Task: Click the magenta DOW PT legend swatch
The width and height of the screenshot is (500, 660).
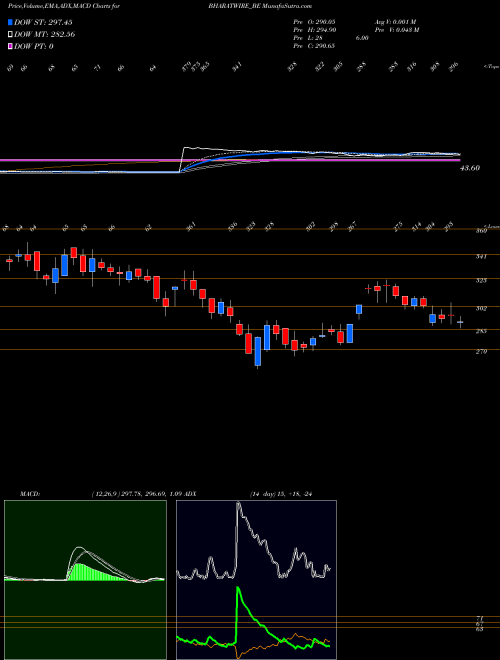Action: (11, 46)
